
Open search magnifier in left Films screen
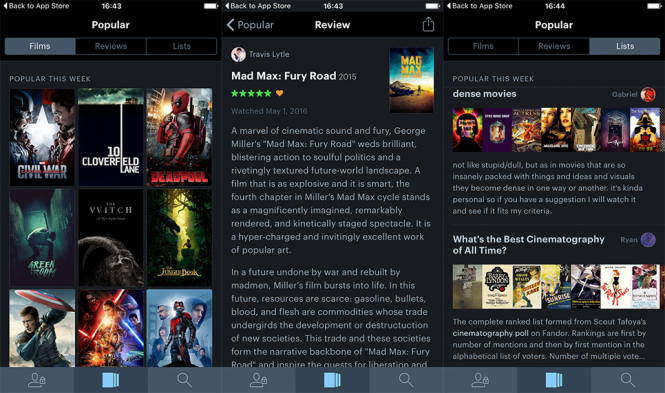click(184, 380)
